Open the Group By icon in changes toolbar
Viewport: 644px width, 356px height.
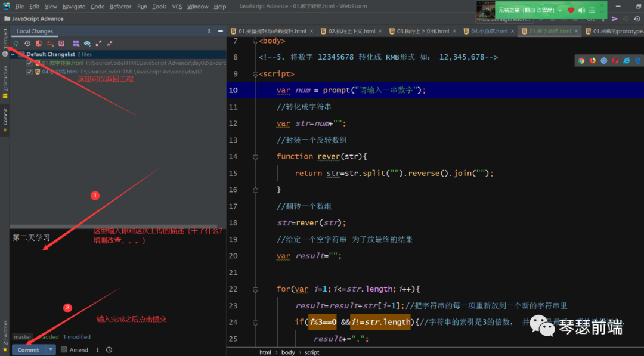click(76, 43)
